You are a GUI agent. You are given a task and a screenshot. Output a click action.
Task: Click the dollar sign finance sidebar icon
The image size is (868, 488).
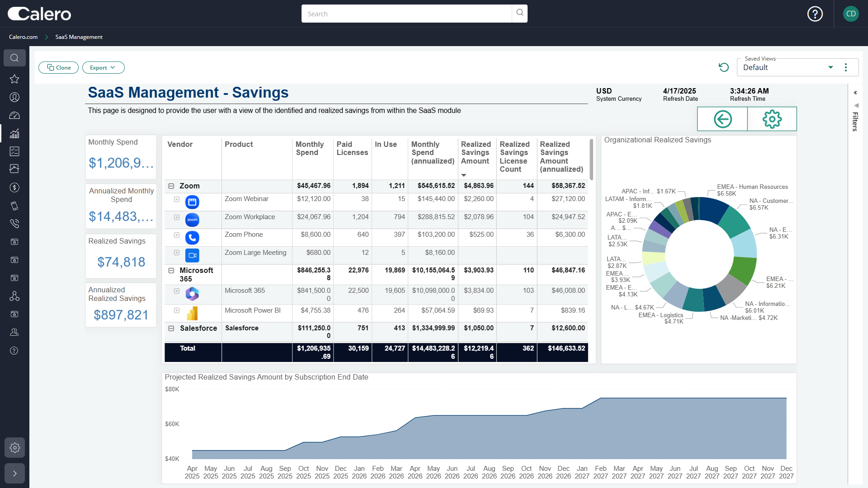(x=14, y=188)
